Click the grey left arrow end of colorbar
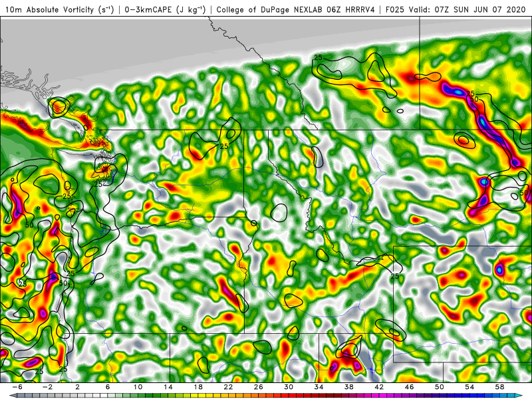 [13, 396]
